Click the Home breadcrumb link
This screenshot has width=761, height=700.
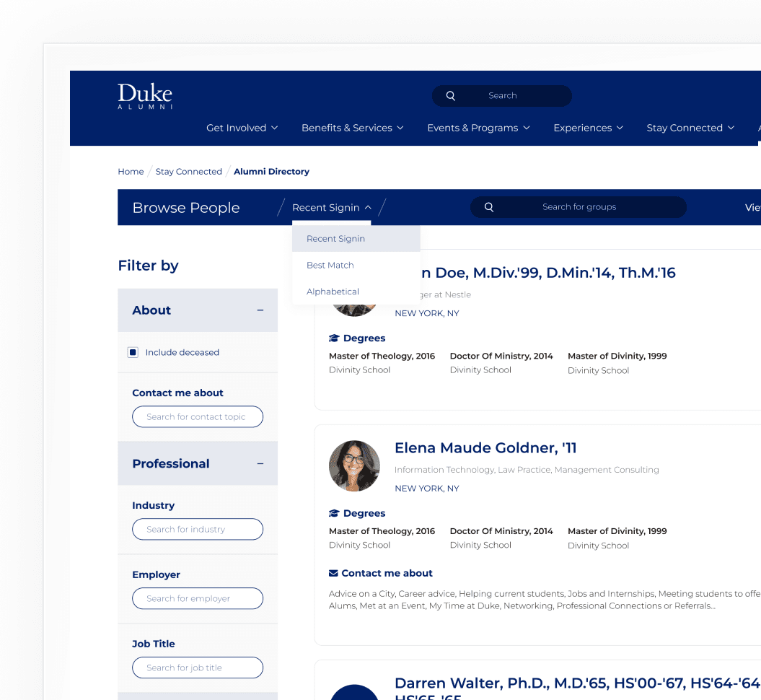[131, 171]
